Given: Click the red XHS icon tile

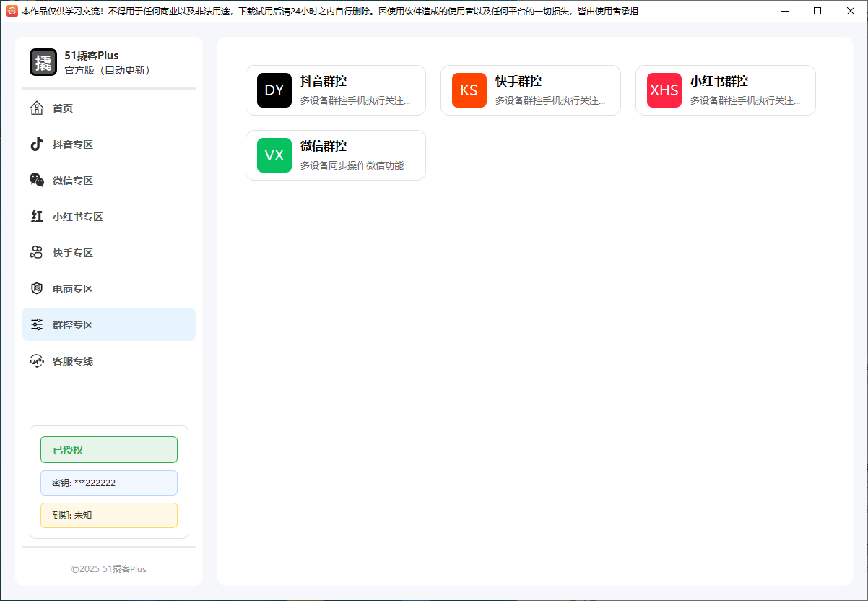Looking at the screenshot, I should [x=664, y=90].
